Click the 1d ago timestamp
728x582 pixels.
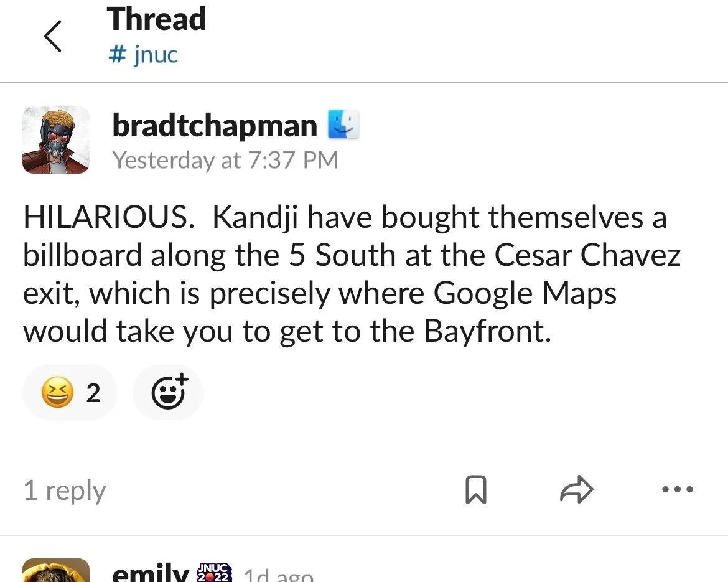pos(279,575)
